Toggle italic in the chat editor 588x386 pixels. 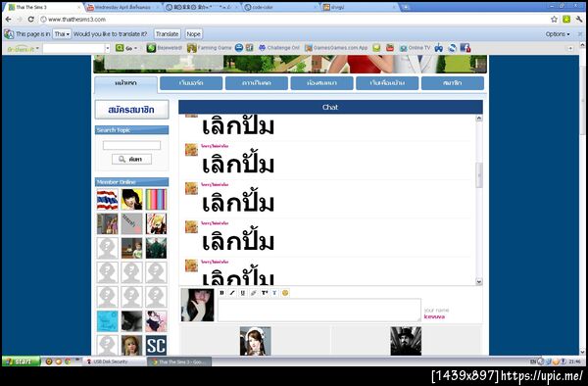pyautogui.click(x=232, y=293)
